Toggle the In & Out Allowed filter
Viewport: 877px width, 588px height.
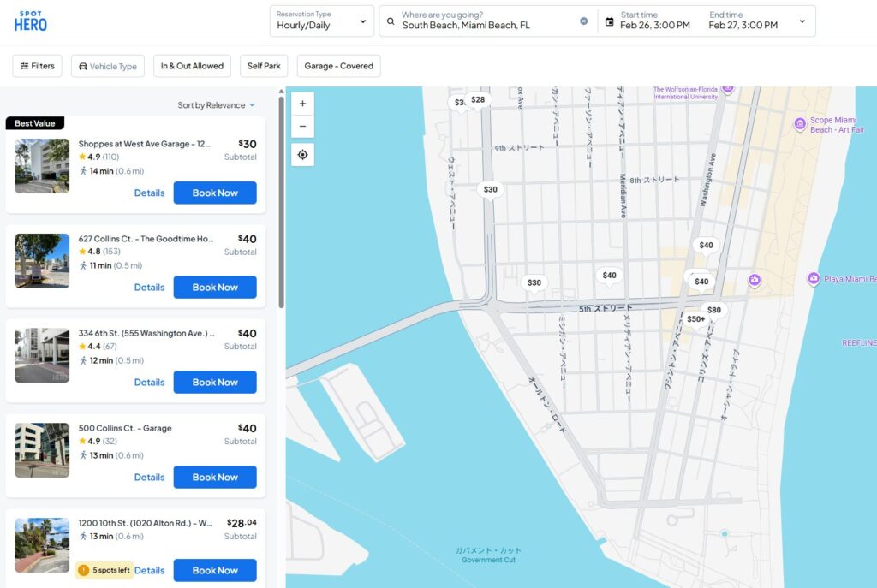(x=192, y=66)
